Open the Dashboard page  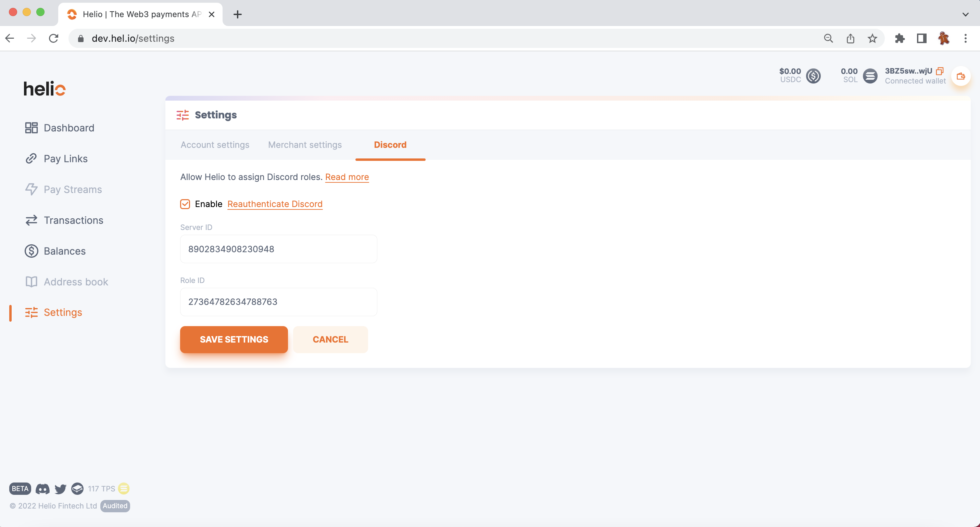click(x=59, y=128)
